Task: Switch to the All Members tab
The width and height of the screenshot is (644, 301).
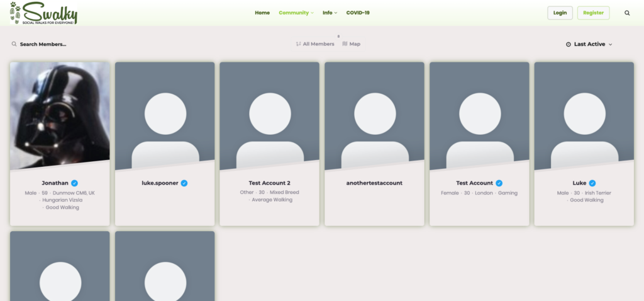Action: (315, 44)
